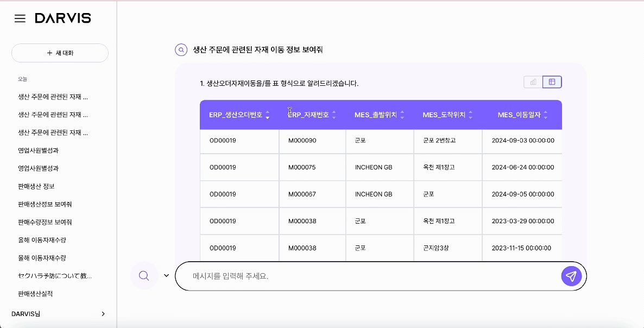Start a new conversation with + 새 대화
Image resolution: width=644 pixels, height=328 pixels.
pos(60,53)
